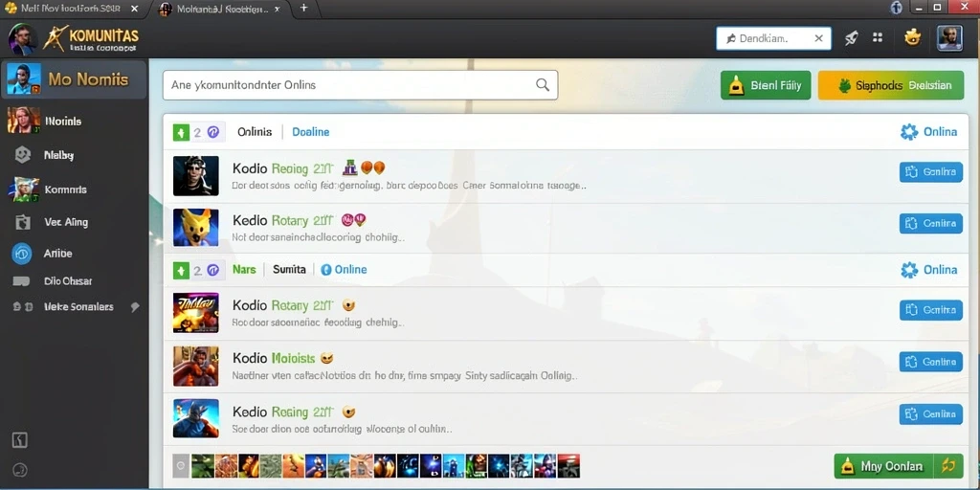Select the Arlibe sidebar circle icon

pos(22,253)
